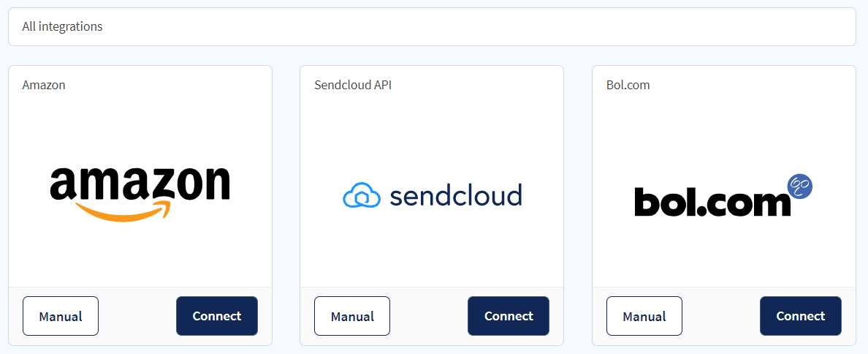Connect the Bol.com integration
The height and width of the screenshot is (354, 868).
[x=801, y=316]
